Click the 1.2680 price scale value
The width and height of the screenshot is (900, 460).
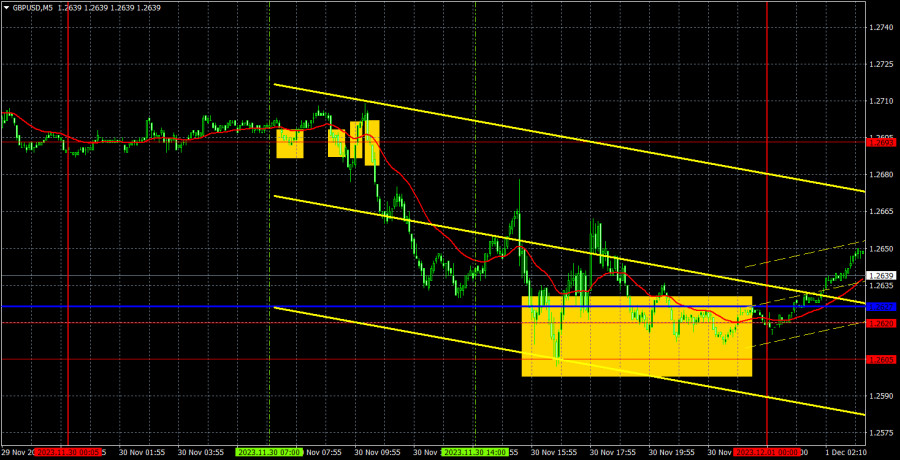point(883,175)
